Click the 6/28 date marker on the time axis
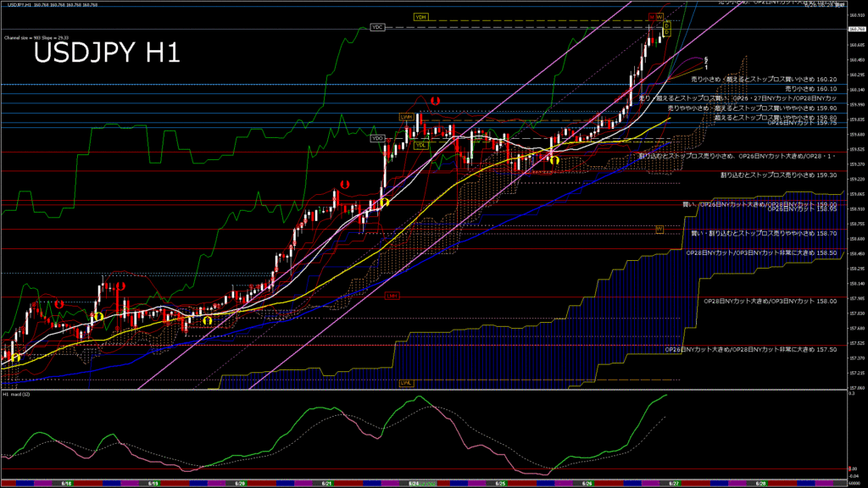Viewport: 868px width, 488px height. (x=761, y=484)
